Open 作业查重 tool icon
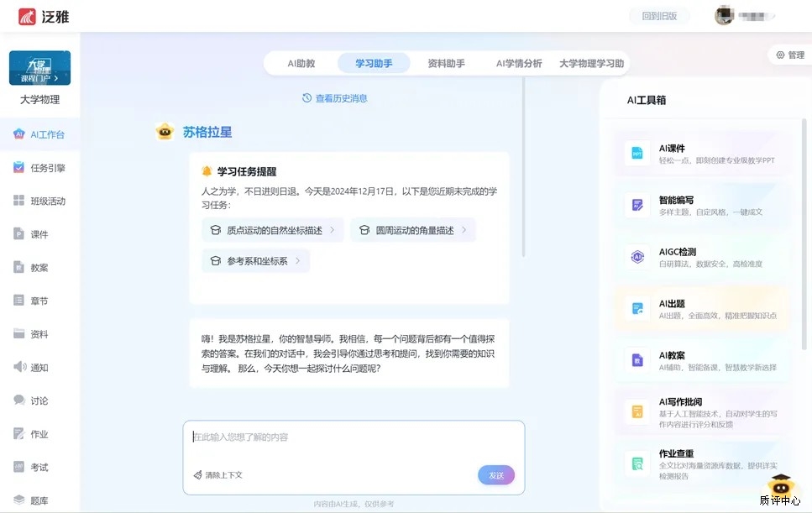 (637, 463)
